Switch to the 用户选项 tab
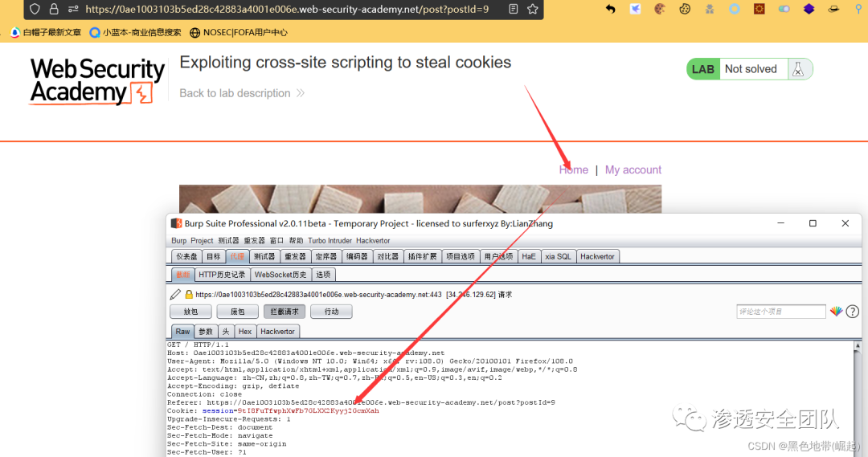868x457 pixels. coord(499,257)
